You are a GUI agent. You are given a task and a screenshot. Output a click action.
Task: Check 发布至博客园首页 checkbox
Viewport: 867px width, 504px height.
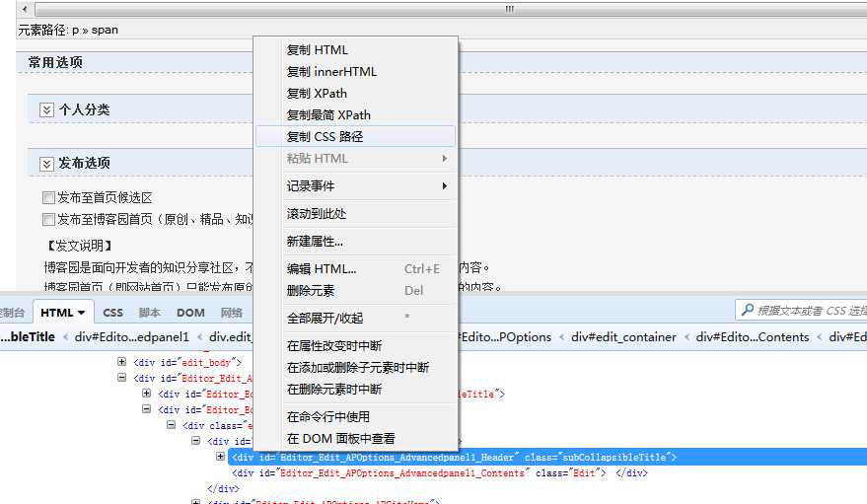pos(48,219)
